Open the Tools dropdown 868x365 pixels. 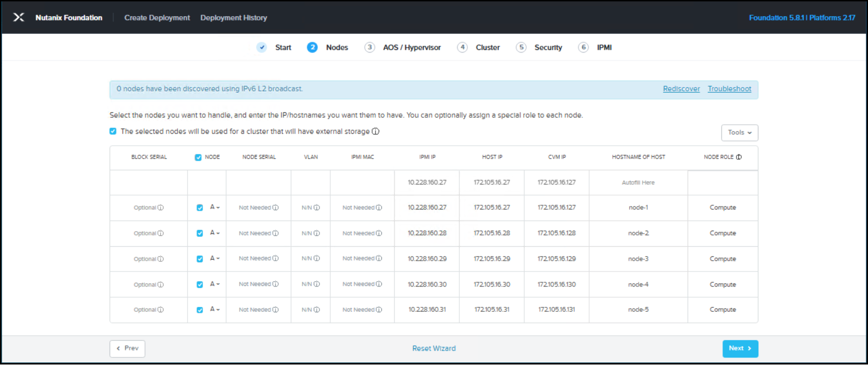[x=740, y=133]
